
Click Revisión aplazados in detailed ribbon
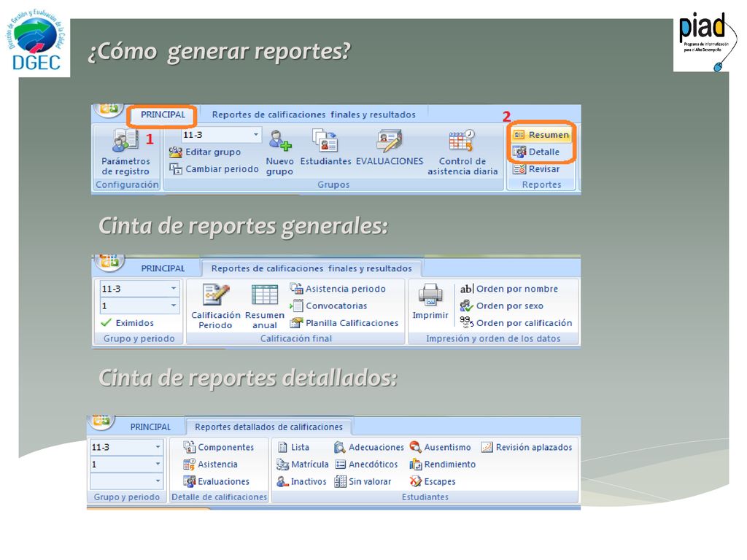click(x=527, y=447)
